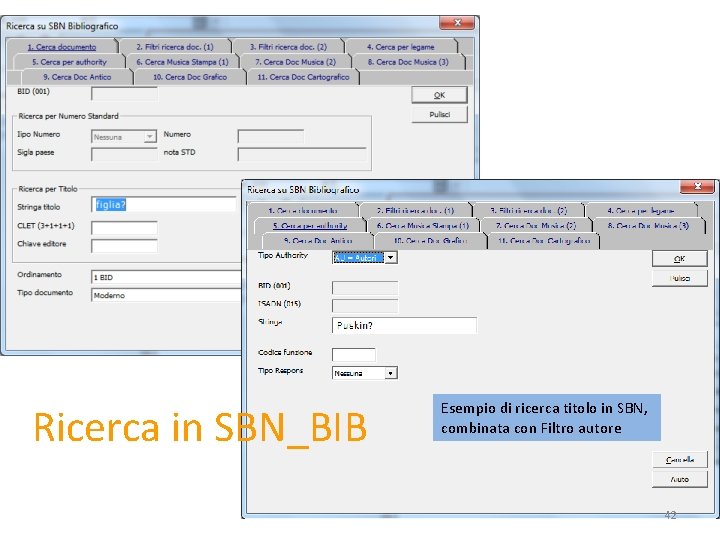This screenshot has height=540, width=720.
Task: Click the ISADN (015) input field
Action: click(365, 306)
